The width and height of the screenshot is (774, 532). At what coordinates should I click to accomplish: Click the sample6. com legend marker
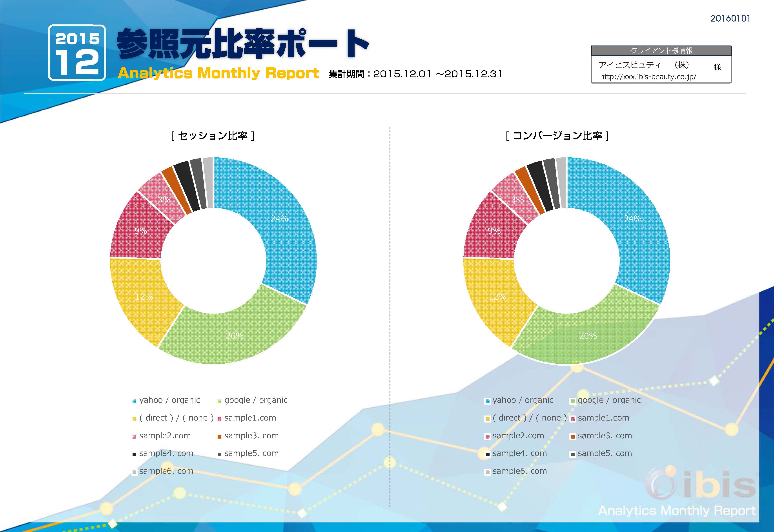(x=135, y=471)
